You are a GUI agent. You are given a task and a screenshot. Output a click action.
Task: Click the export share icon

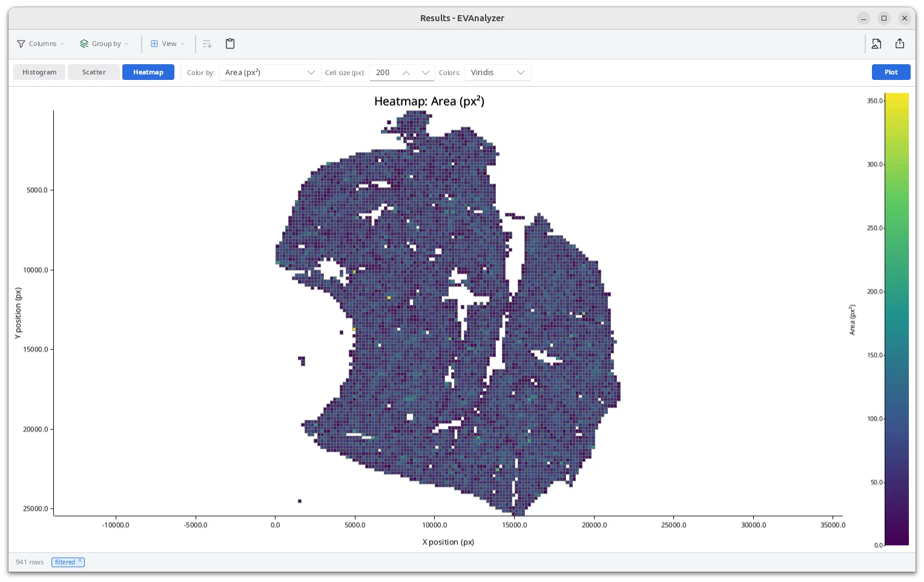point(900,44)
